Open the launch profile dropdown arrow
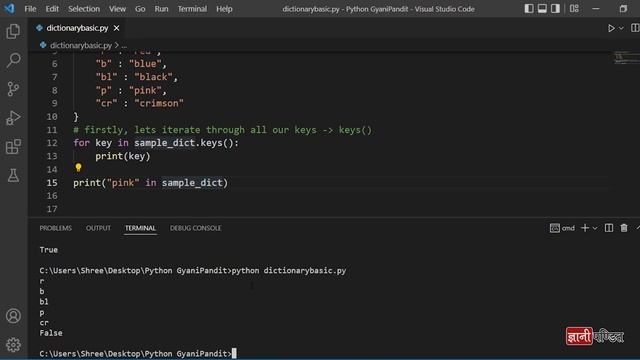The image size is (640, 360). (595, 228)
